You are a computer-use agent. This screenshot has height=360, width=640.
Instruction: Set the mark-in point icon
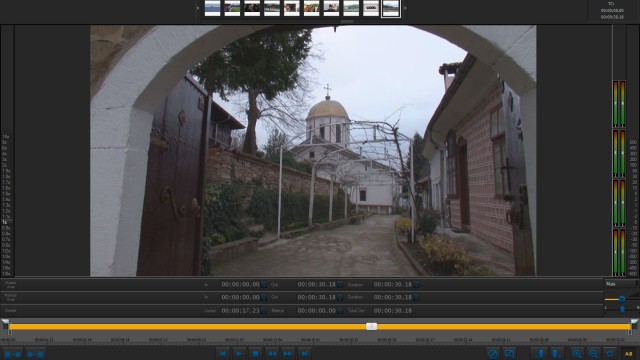[540, 354]
